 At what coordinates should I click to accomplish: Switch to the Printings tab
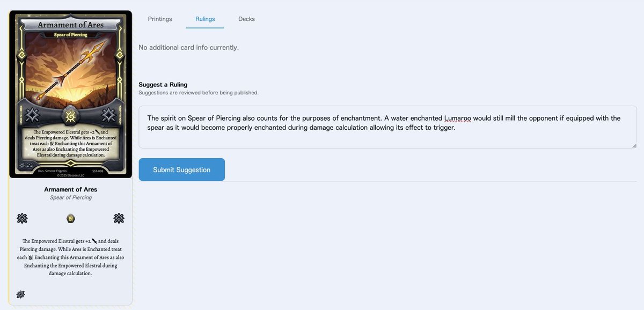pyautogui.click(x=160, y=19)
